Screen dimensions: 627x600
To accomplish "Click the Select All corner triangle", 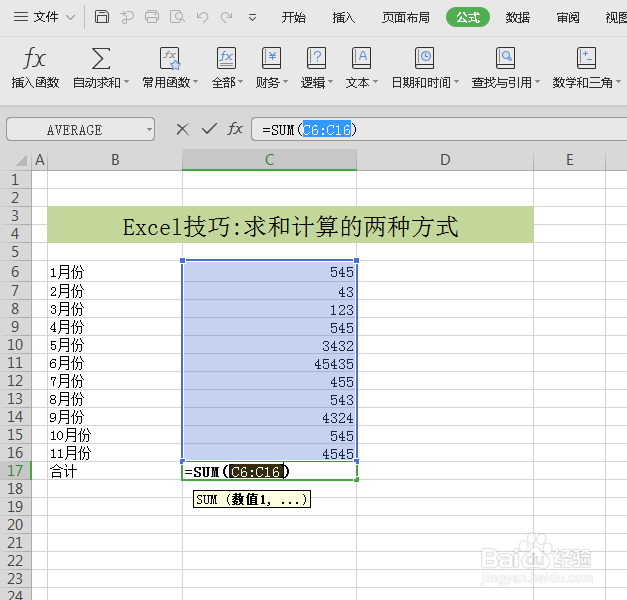I will click(x=22, y=160).
